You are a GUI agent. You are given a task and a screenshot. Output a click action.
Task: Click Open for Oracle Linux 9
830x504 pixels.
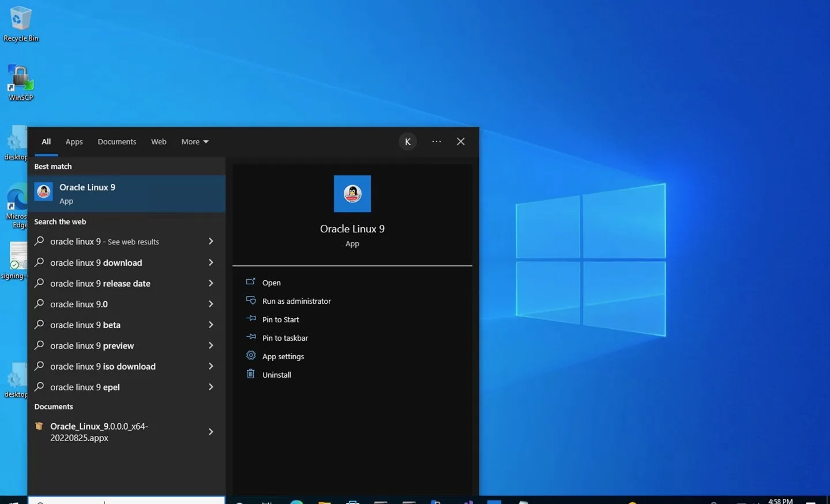(271, 283)
